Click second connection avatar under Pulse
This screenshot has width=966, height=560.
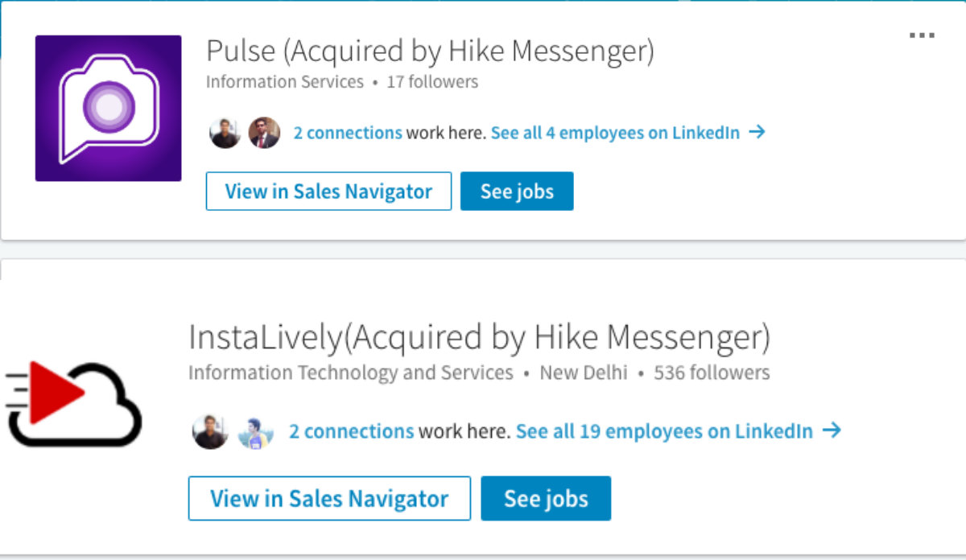[264, 133]
